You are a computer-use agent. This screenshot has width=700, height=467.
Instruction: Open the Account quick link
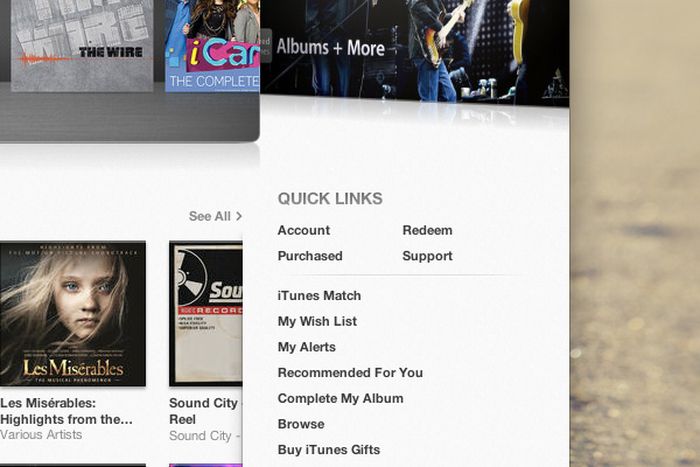[304, 230]
